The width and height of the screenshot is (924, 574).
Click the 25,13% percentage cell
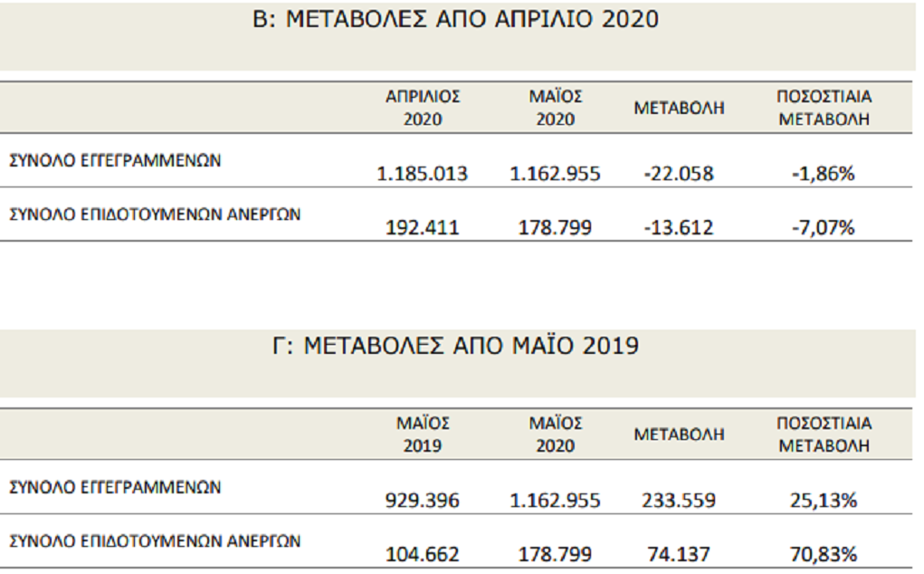point(824,501)
